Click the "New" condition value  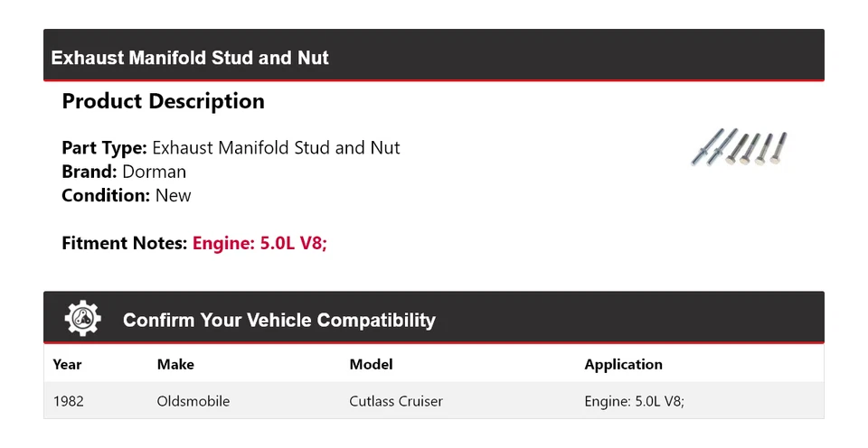[173, 195]
